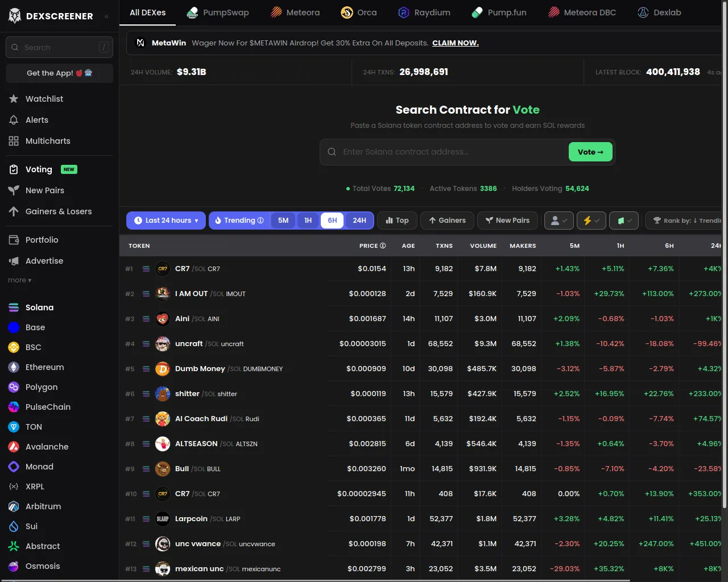
Task: Select the Ethereum chain icon
Action: (x=14, y=367)
